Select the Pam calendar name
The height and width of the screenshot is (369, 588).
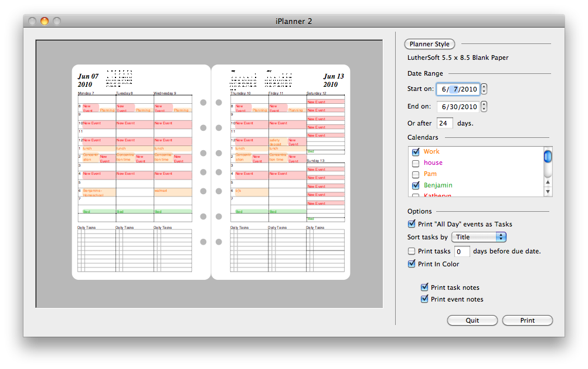coord(430,174)
